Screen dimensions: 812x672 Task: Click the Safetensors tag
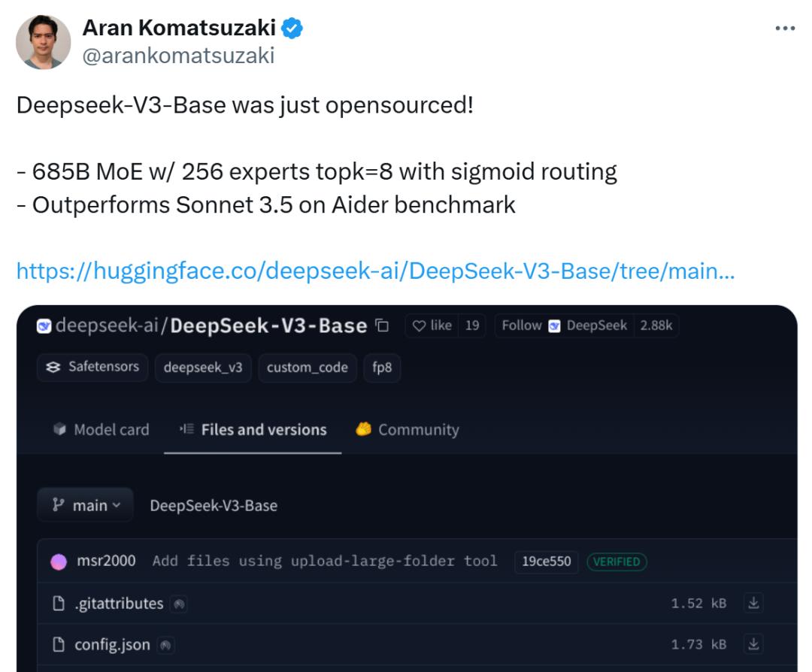(92, 367)
